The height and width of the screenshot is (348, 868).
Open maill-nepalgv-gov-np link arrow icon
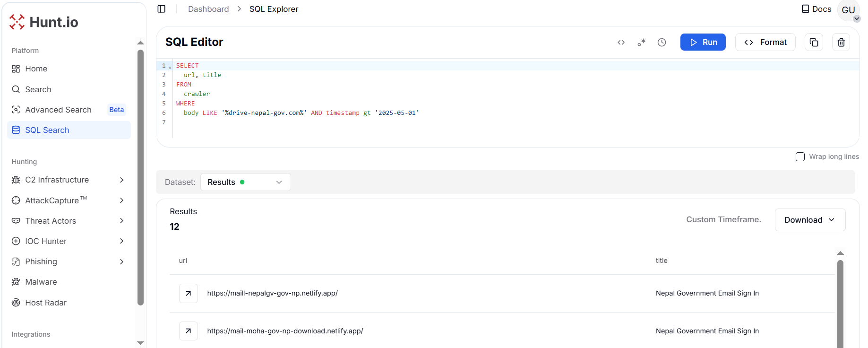point(189,293)
